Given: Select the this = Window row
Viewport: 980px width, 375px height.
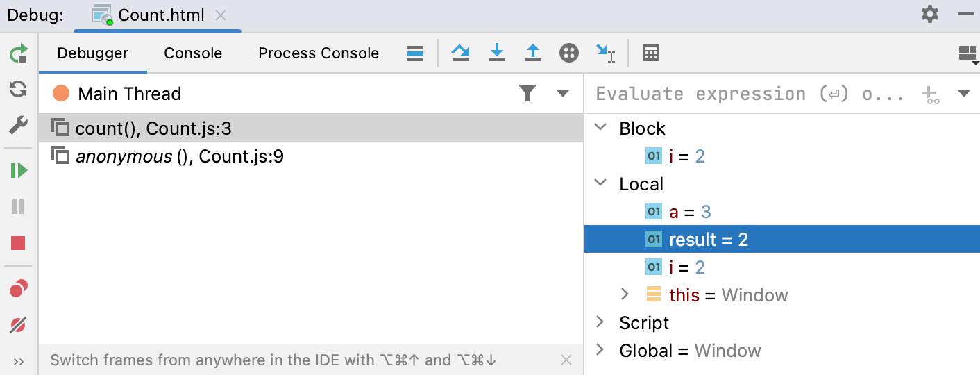Looking at the screenshot, I should click(782, 295).
